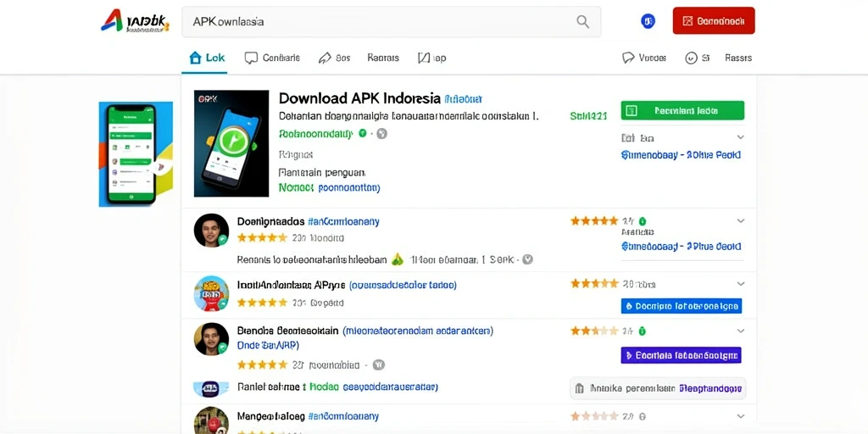The image size is (868, 434).
Task: Click the green badge beside the first reviewer's right-hand rating
Action: [x=643, y=221]
